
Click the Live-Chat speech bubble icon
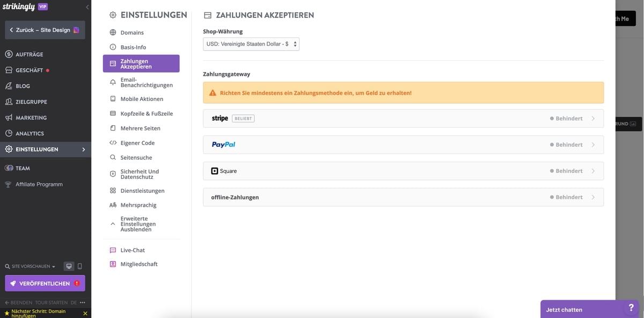point(112,249)
